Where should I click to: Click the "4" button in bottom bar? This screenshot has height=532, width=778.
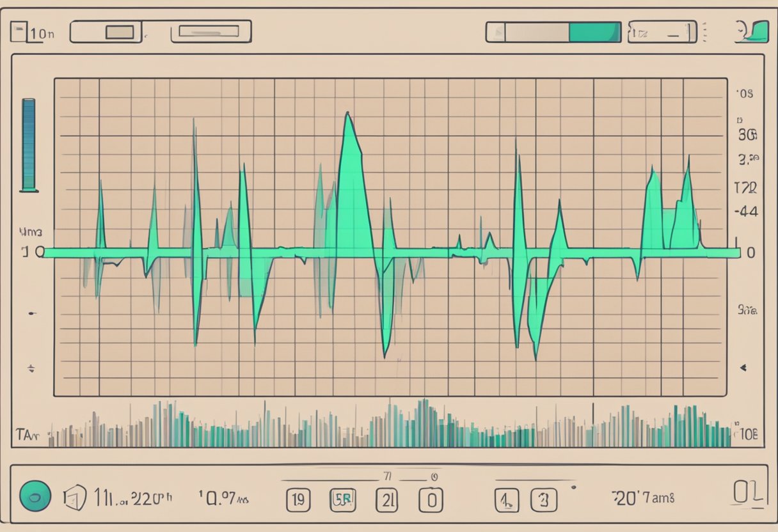(x=507, y=499)
